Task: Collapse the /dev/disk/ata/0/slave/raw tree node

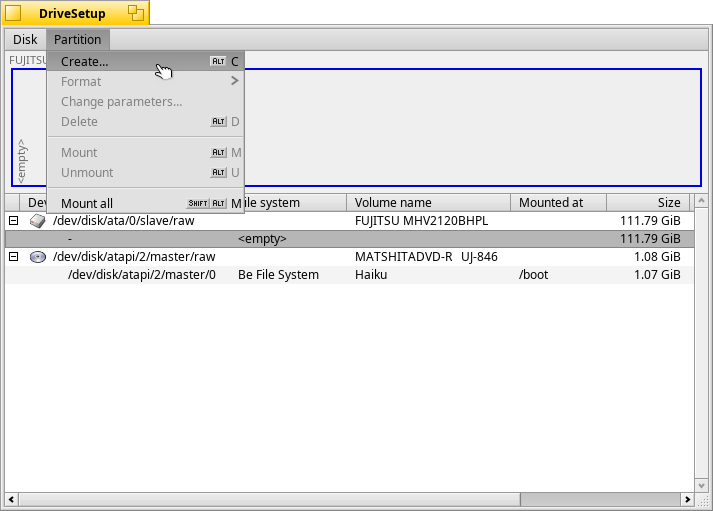Action: 13,221
